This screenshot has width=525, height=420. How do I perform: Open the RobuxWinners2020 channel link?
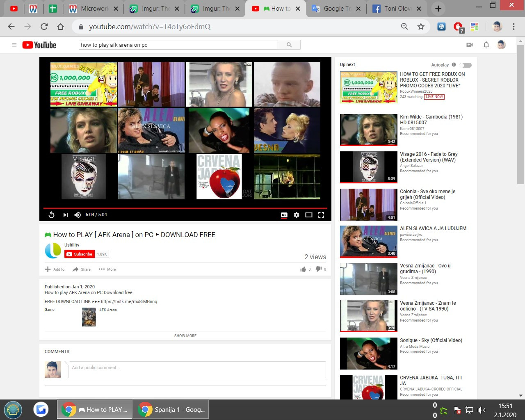point(416,91)
